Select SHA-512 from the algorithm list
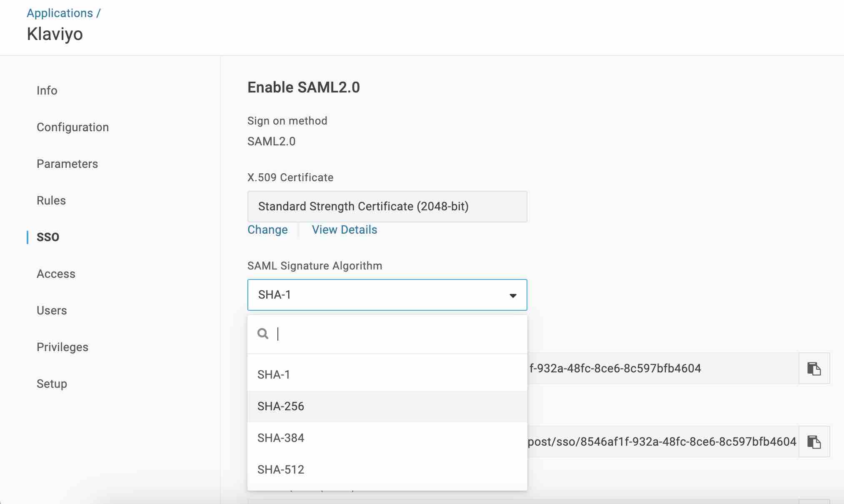844x504 pixels. [x=280, y=469]
